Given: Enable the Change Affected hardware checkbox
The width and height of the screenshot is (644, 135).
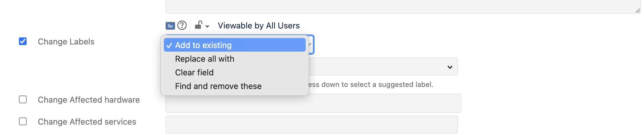Looking at the screenshot, I should pyautogui.click(x=23, y=99).
